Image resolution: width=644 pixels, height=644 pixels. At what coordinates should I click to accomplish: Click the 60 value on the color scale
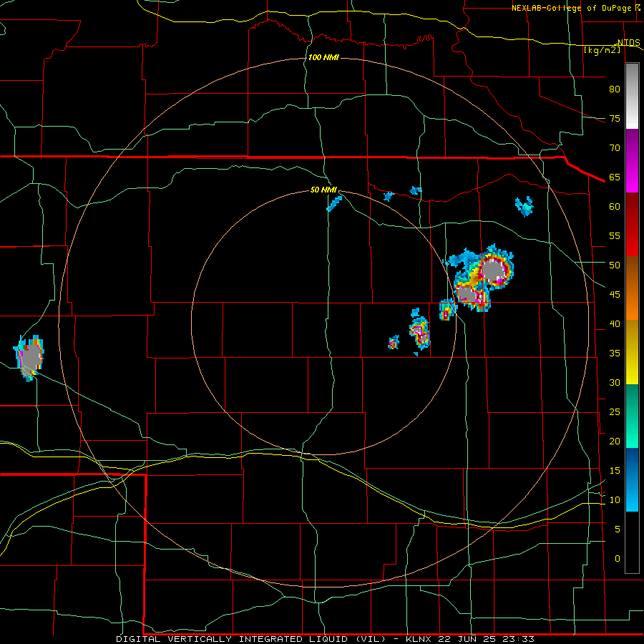click(615, 207)
